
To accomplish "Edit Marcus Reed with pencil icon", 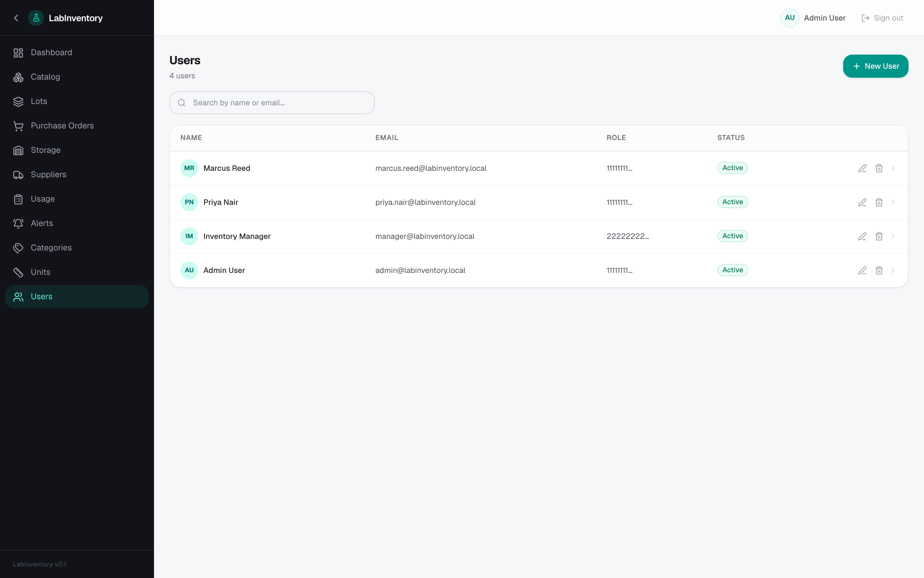I will tap(862, 168).
